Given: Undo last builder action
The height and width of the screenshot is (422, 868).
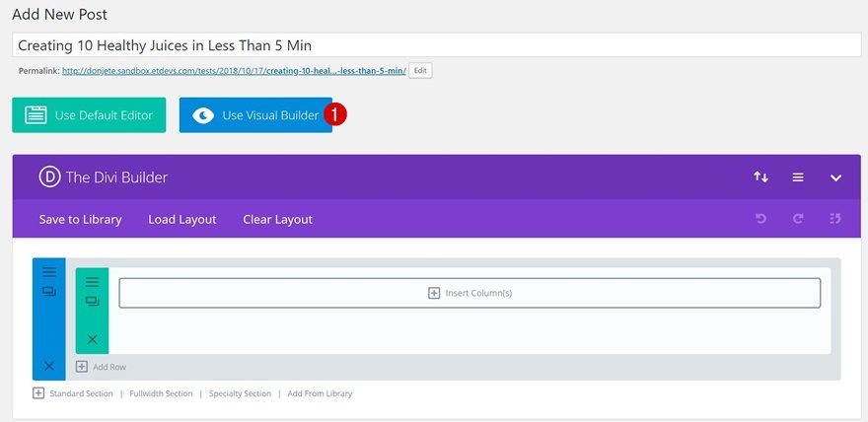Looking at the screenshot, I should (x=760, y=219).
